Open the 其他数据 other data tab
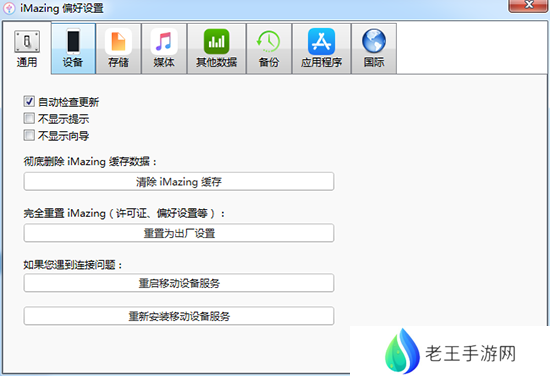 pos(216,48)
